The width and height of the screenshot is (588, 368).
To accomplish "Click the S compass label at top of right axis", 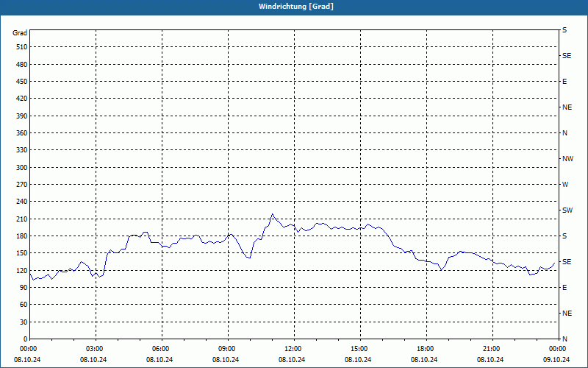I will (x=564, y=30).
